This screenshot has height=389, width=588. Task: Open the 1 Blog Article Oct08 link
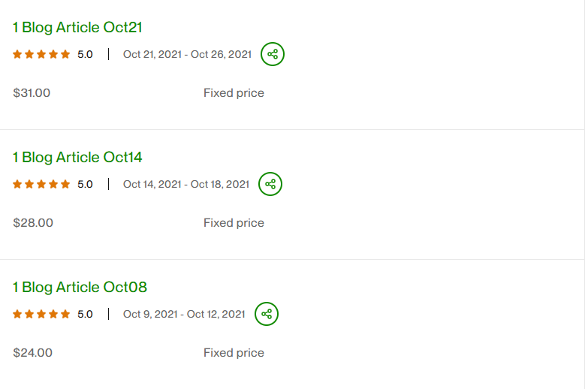pos(80,288)
